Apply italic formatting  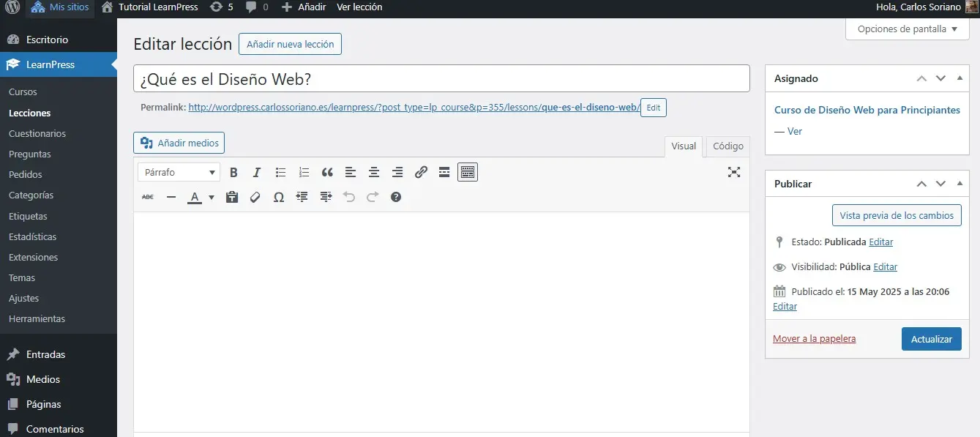coord(257,173)
